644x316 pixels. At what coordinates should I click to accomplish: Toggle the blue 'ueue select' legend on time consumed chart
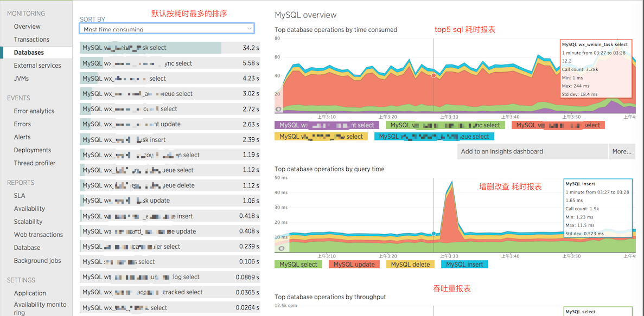pos(435,137)
